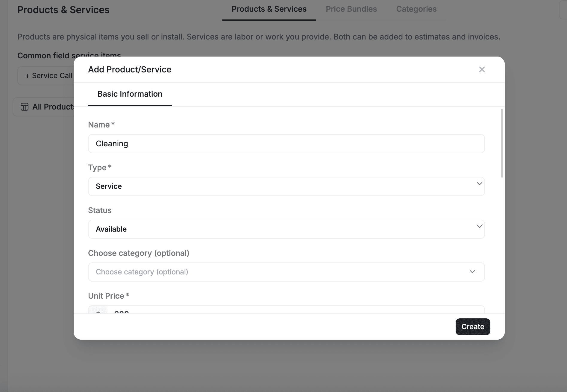Click the dollar sign prefix of Unit Price
Image resolution: width=567 pixels, height=392 pixels.
point(98,311)
